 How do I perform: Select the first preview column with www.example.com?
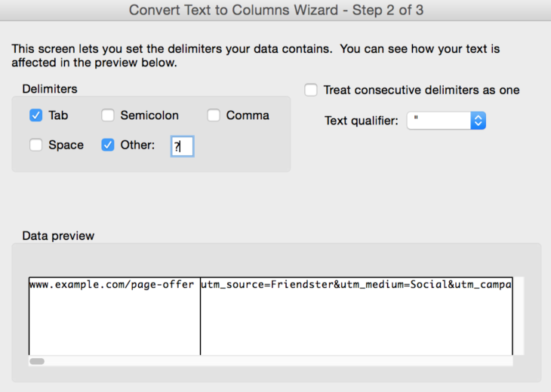pos(115,316)
